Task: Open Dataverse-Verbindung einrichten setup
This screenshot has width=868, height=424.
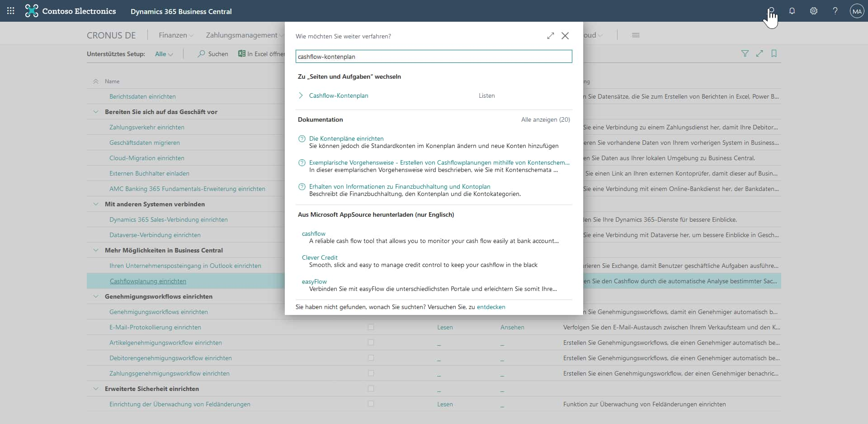Action: pos(155,235)
